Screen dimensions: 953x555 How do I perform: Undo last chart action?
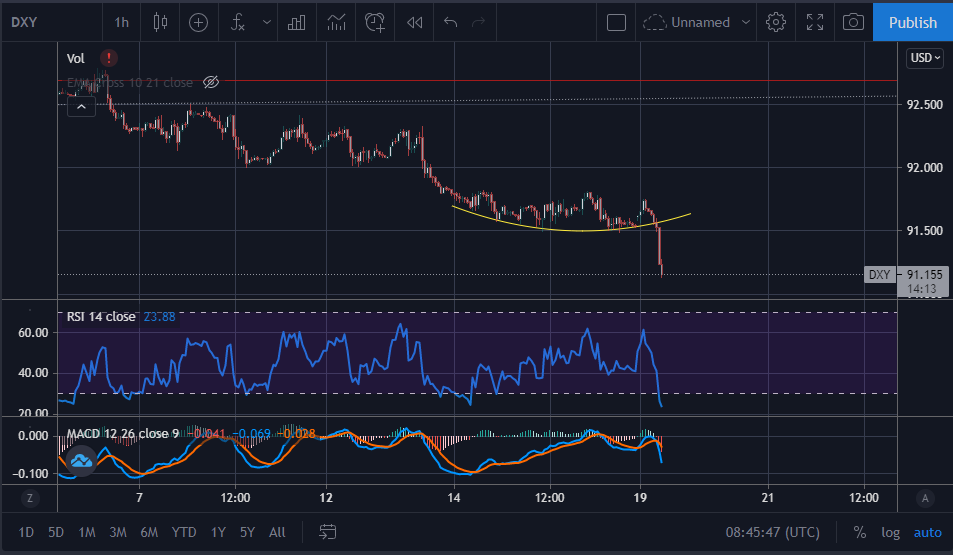click(x=450, y=22)
